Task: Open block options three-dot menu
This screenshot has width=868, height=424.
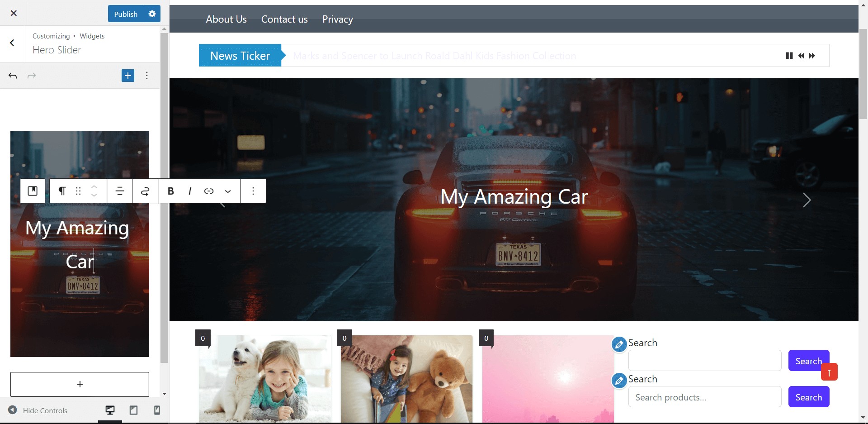Action: click(x=253, y=191)
